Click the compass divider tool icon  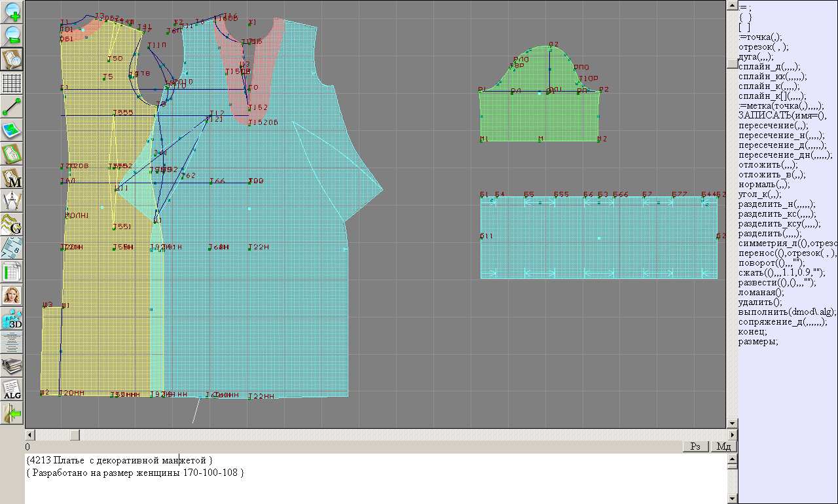point(12,200)
